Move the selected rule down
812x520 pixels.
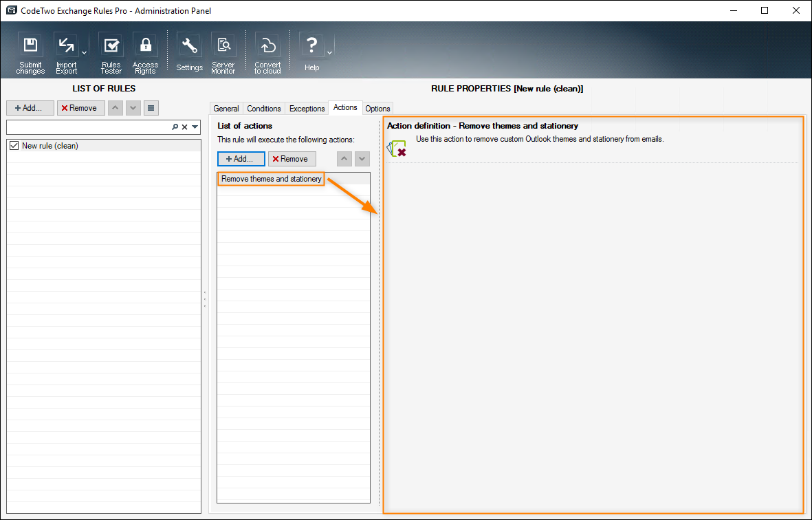click(133, 108)
